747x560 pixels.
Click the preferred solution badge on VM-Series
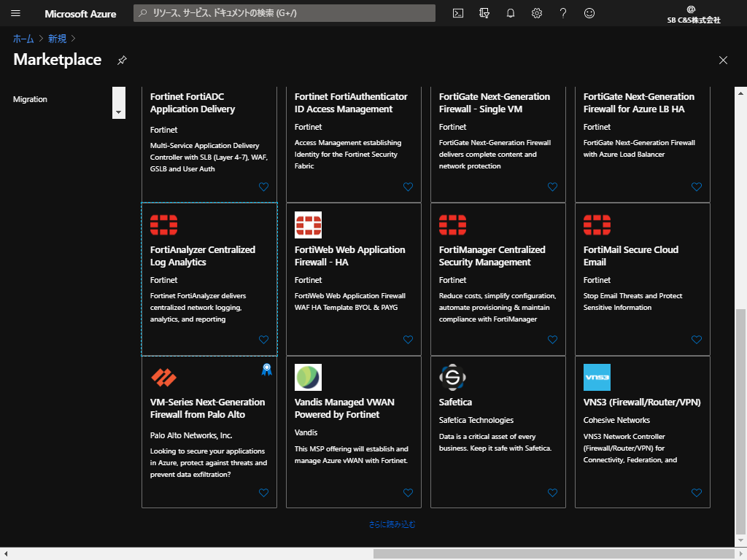[267, 370]
